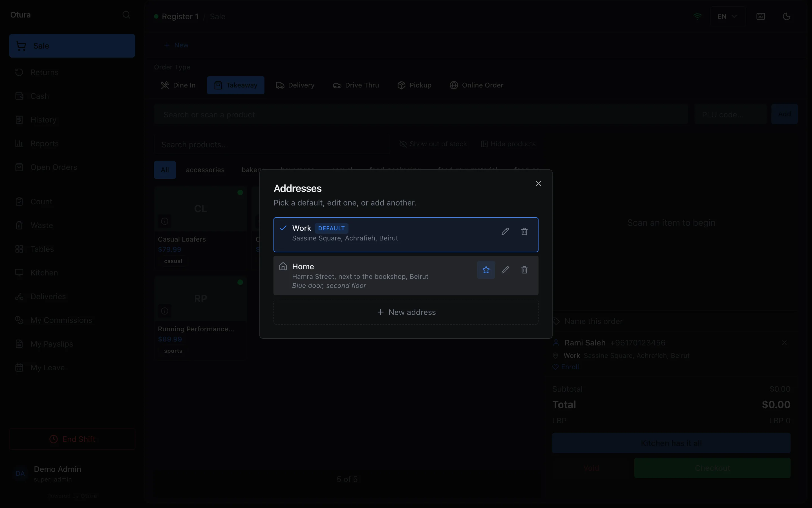This screenshot has height=508, width=812.
Task: View Running Performance product info icon
Action: pyautogui.click(x=164, y=311)
